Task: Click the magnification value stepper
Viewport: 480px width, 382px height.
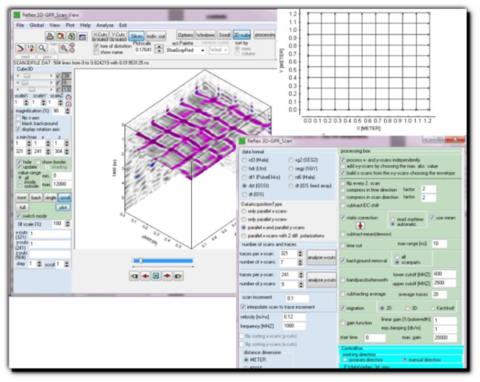Action: 68,111
